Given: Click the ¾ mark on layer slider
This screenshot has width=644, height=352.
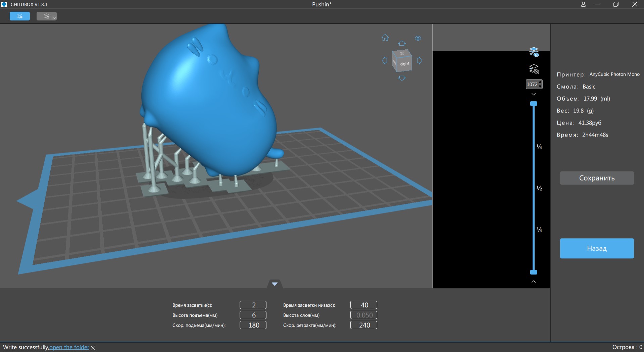Looking at the screenshot, I should (539, 230).
